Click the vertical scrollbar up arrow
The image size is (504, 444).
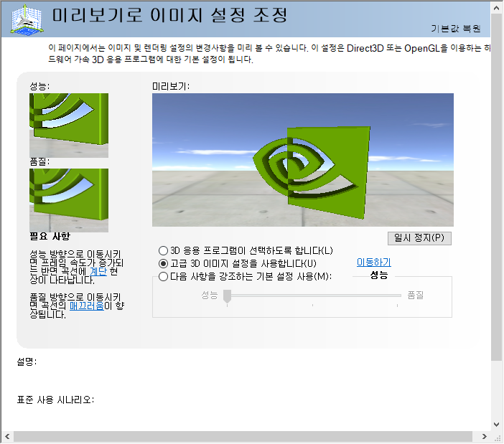pyautogui.click(x=497, y=8)
